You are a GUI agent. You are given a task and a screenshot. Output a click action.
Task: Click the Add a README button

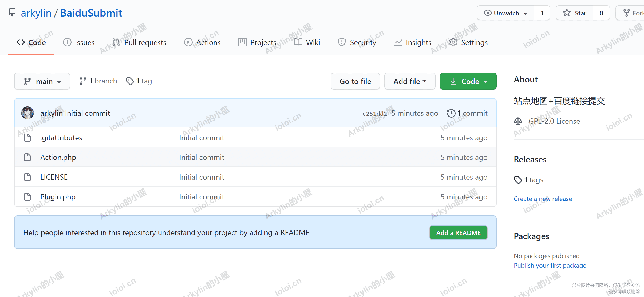coord(458,233)
